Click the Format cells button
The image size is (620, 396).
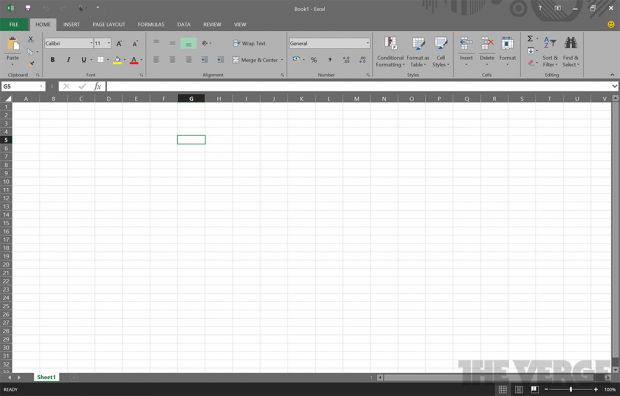(x=507, y=52)
